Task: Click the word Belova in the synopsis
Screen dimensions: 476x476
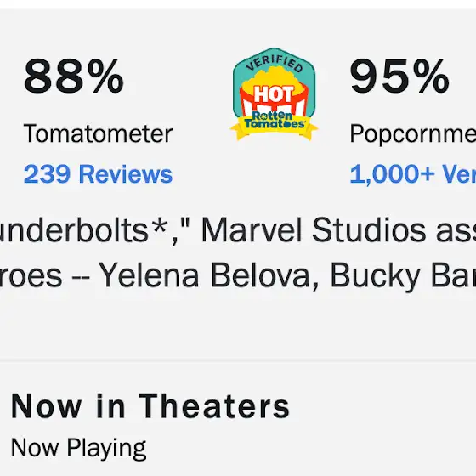Action: pos(264,275)
